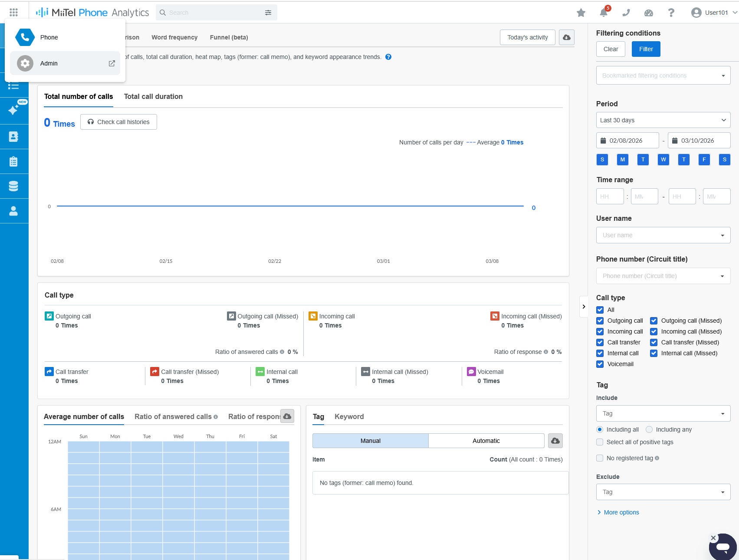Open the notifications bell
This screenshot has height=560, width=739.
coord(604,13)
